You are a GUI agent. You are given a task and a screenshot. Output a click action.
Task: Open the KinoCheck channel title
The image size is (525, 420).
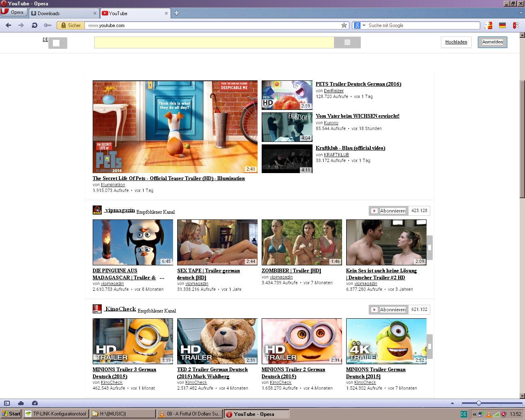120,309
